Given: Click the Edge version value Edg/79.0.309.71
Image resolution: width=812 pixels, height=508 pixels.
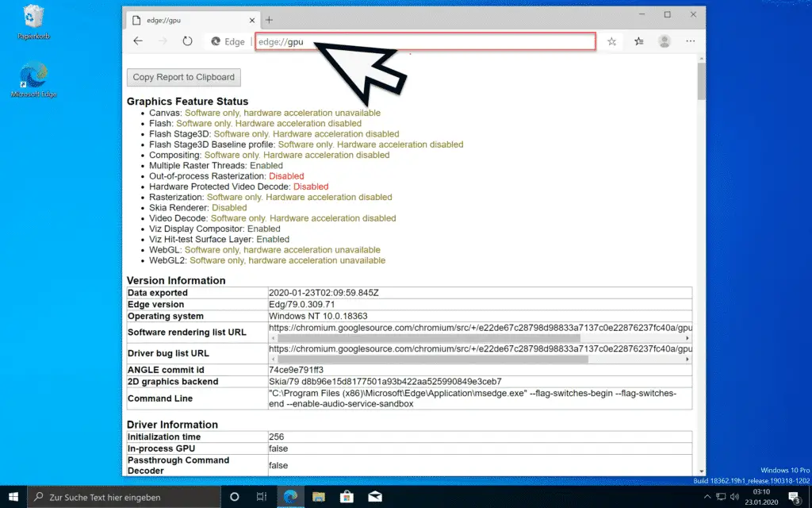Looking at the screenshot, I should coord(302,305).
